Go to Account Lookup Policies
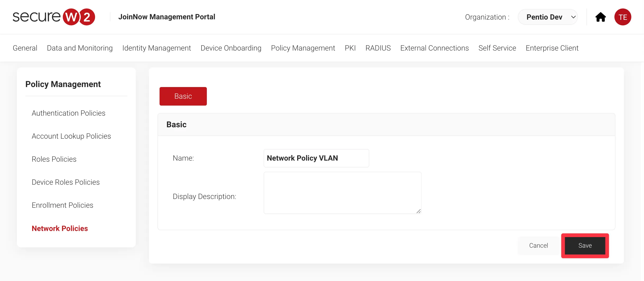The height and width of the screenshot is (281, 644). tap(71, 136)
